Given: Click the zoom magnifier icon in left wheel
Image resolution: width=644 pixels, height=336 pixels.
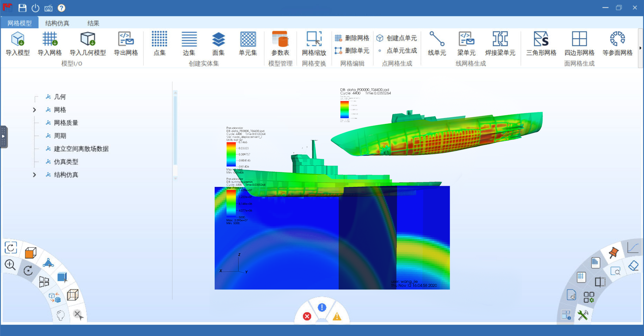Looking at the screenshot, I should click(10, 265).
